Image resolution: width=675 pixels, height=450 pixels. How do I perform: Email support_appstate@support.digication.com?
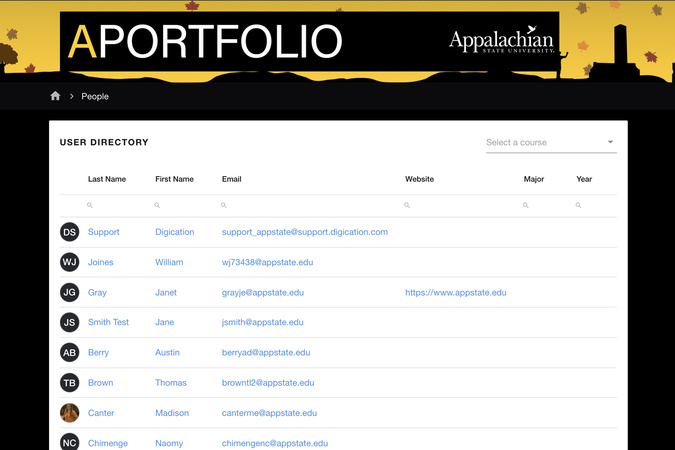(x=305, y=232)
